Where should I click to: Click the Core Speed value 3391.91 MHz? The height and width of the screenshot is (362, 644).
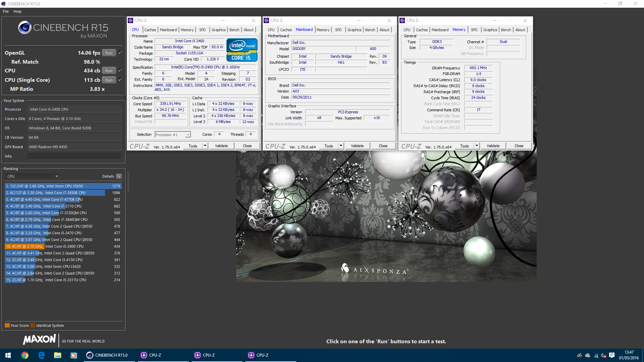click(170, 104)
